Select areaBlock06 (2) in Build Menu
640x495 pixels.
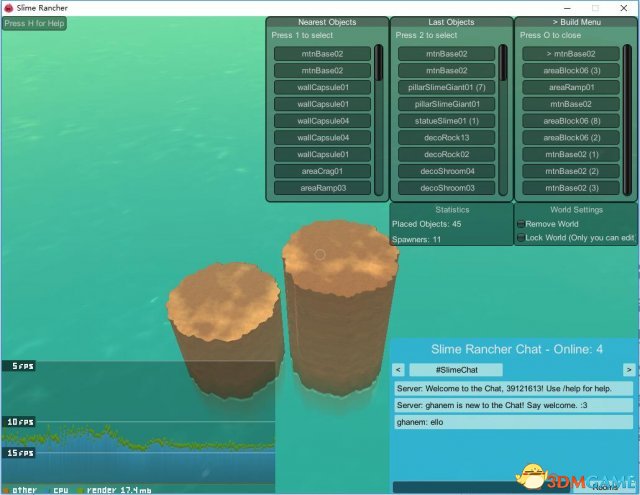(571, 138)
